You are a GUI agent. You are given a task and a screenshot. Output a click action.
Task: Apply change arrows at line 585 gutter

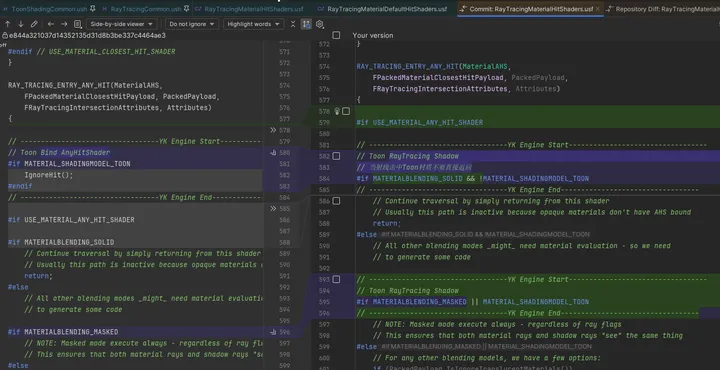tap(273, 208)
